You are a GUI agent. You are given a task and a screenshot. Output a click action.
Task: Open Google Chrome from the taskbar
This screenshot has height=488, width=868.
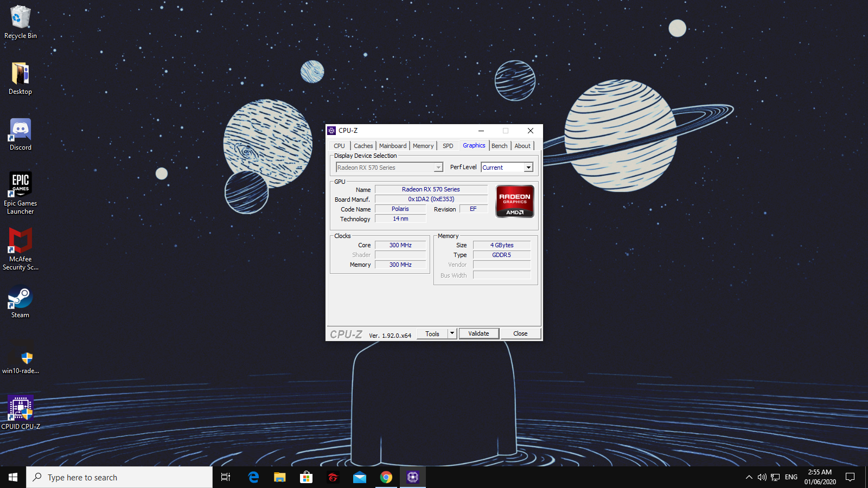[x=386, y=477]
